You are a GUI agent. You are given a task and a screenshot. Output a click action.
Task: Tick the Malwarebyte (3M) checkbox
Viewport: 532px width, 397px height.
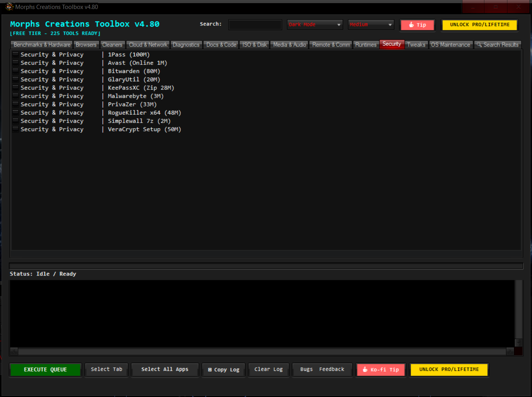pyautogui.click(x=16, y=96)
